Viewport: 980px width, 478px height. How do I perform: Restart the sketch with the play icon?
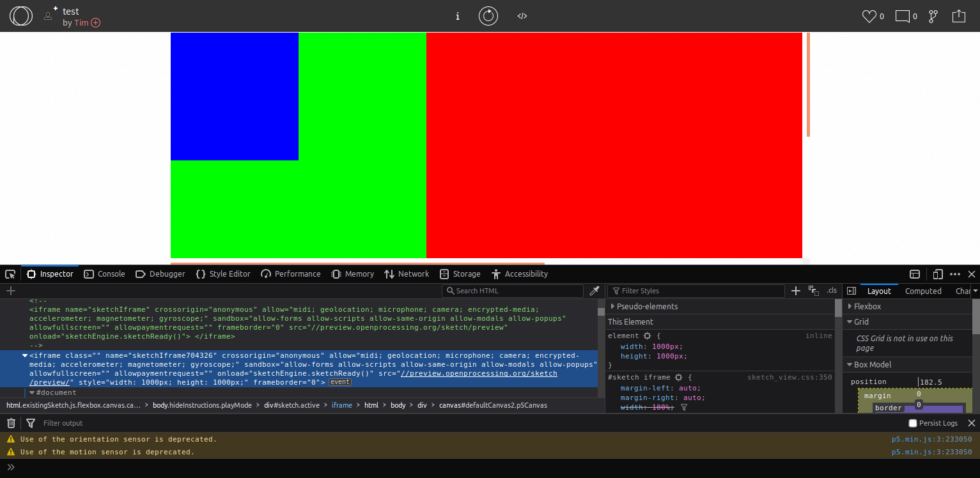[x=488, y=16]
